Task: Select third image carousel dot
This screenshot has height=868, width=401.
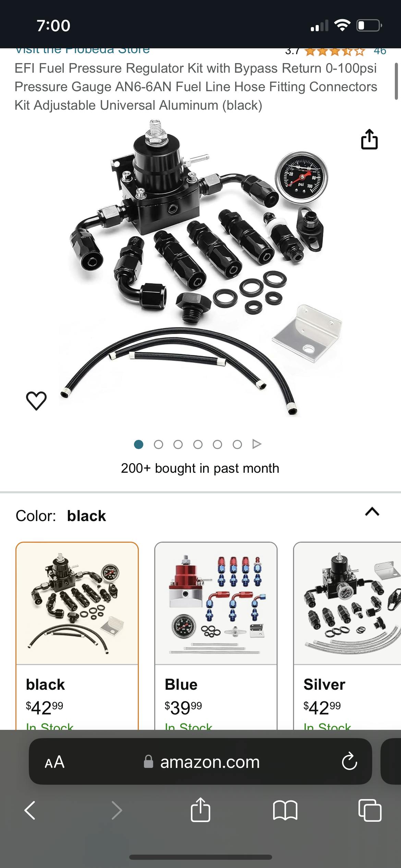Action: 178,445
